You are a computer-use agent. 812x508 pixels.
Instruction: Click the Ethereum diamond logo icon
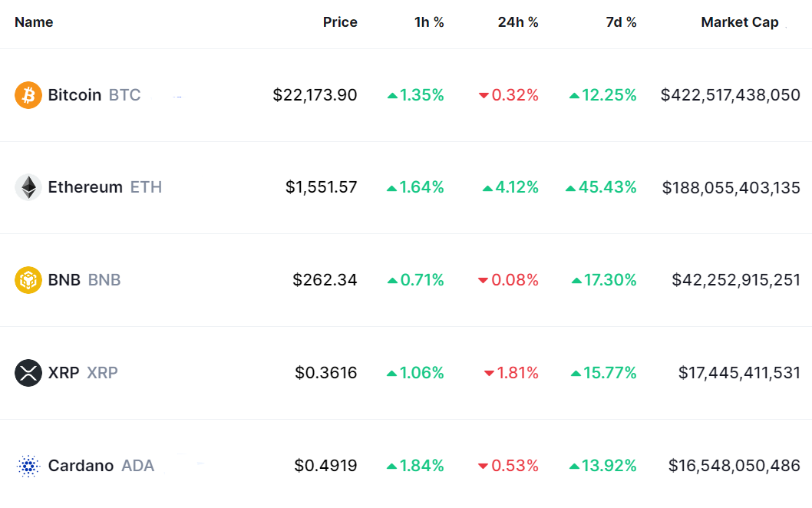point(28,187)
